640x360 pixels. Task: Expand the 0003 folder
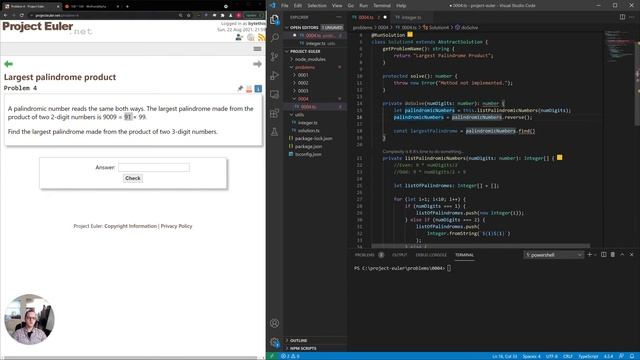coord(303,91)
